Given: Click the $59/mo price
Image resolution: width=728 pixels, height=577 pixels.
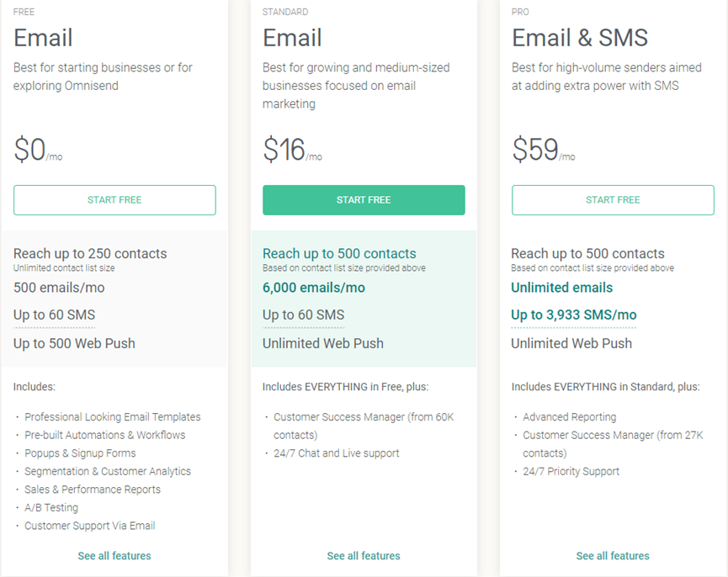Looking at the screenshot, I should tap(543, 151).
